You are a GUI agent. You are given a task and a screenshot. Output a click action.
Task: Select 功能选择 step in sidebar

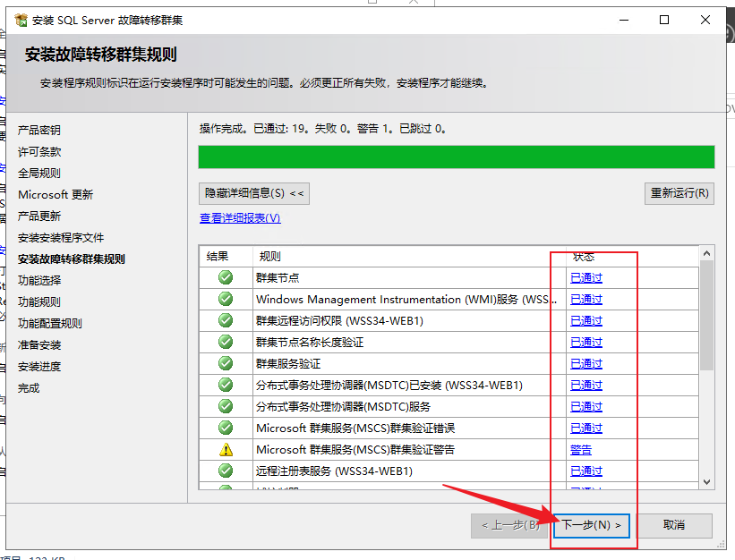pos(39,281)
